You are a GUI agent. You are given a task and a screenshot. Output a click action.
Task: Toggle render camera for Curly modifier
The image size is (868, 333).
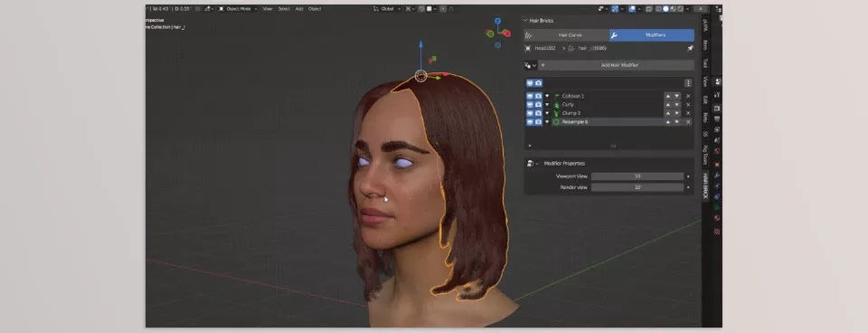point(538,104)
